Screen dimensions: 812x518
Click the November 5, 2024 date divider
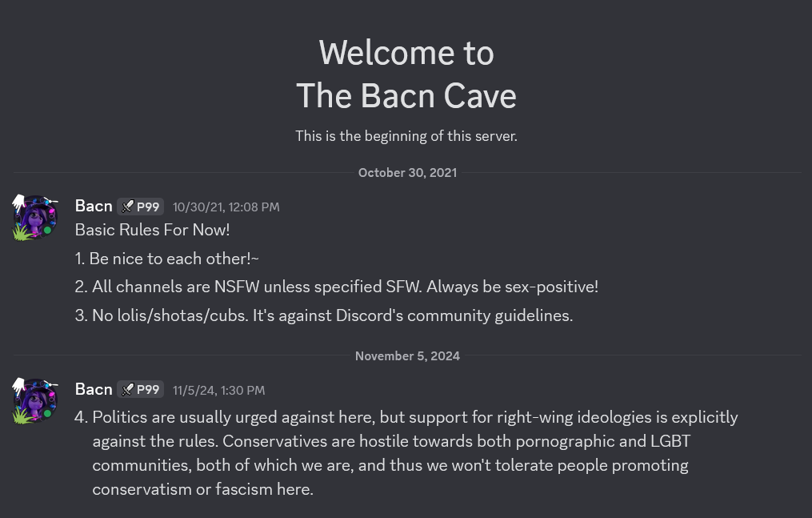click(407, 355)
